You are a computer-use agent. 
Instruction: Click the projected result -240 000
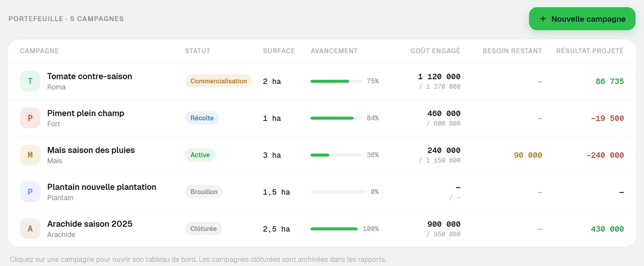(x=605, y=155)
